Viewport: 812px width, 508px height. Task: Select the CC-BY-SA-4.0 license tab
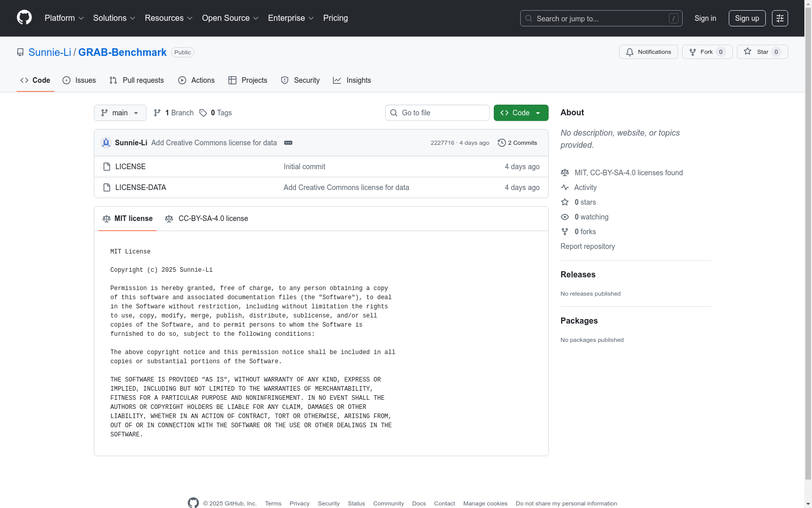pos(207,218)
